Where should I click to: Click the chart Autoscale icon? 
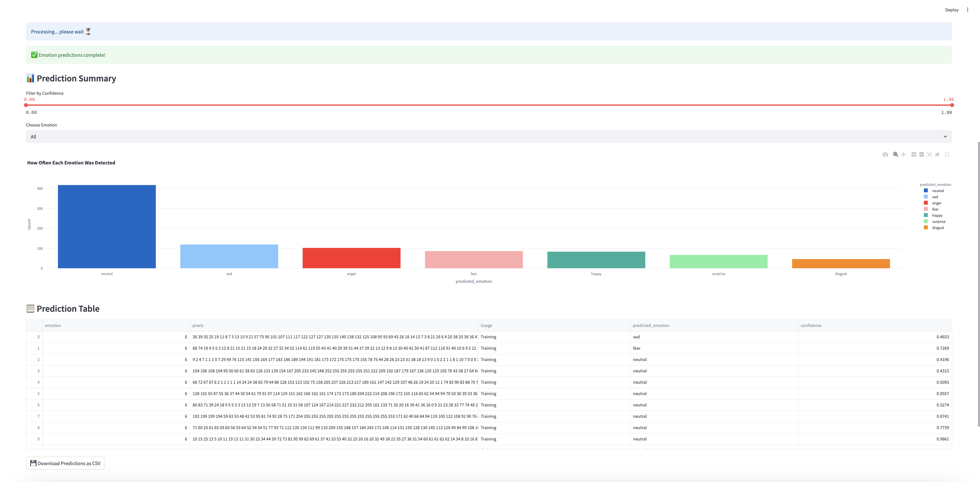coord(929,155)
